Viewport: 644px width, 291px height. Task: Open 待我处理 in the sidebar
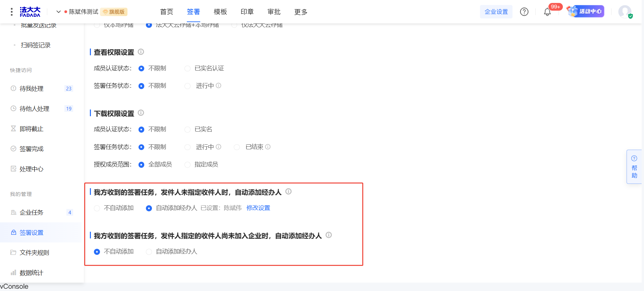coord(32,88)
